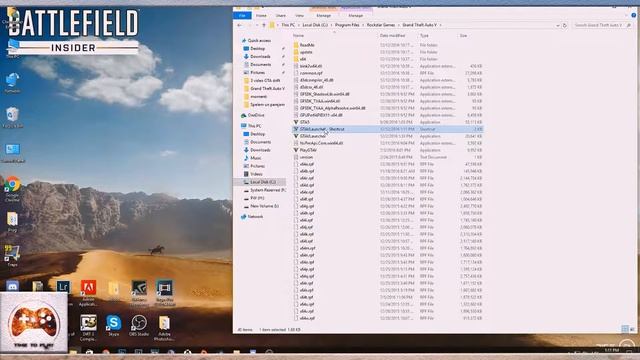Select GTAVLauncher - Shortcut file row

point(387,129)
